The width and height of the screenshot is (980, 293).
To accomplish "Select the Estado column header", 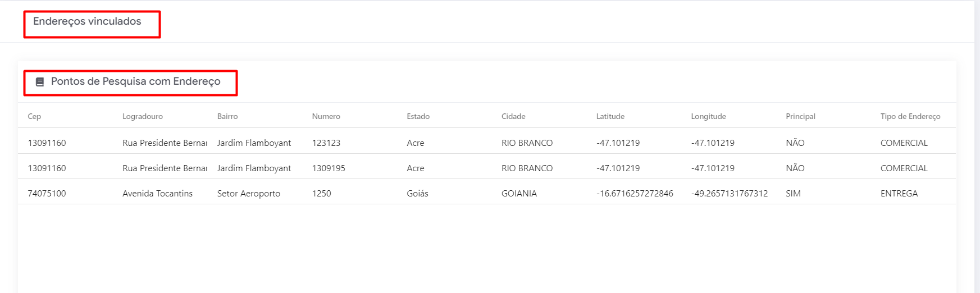I will pyautogui.click(x=418, y=116).
